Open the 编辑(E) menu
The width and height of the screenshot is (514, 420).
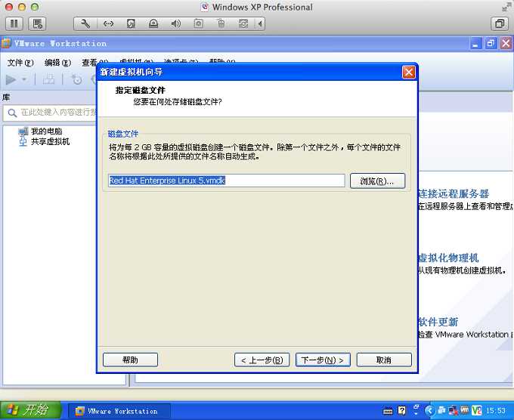(57, 62)
